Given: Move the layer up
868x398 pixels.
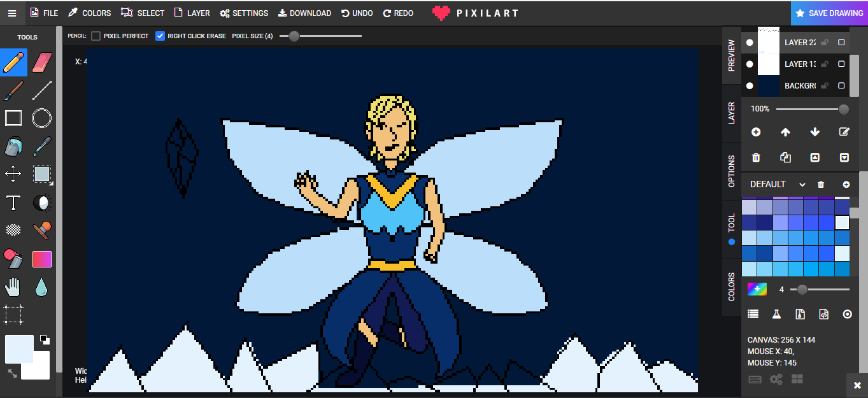Looking at the screenshot, I should (785, 132).
